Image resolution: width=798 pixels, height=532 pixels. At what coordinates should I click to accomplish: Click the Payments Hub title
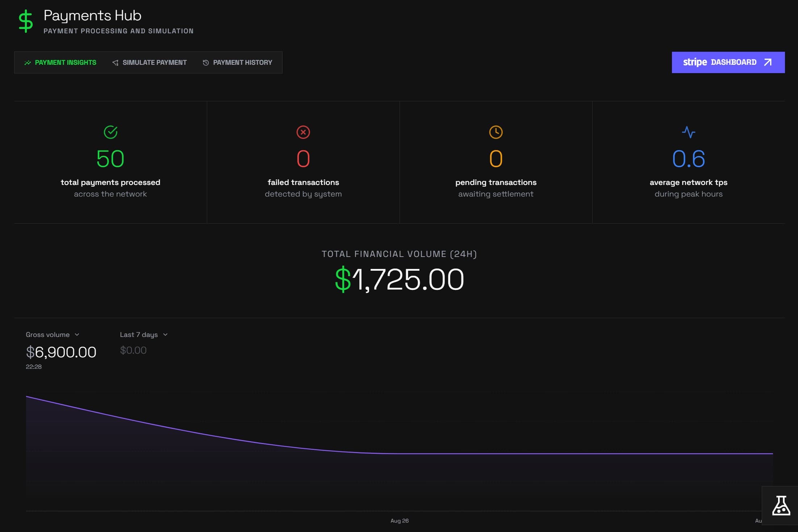(92, 16)
